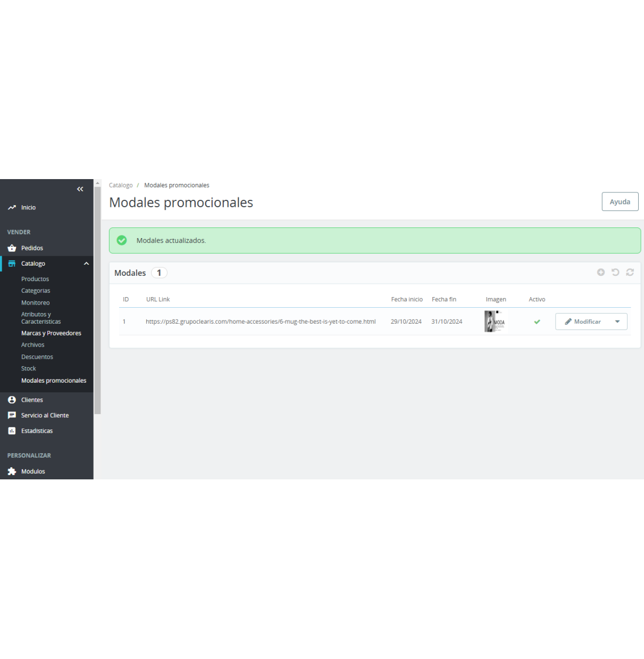Select the Inicio dashboard icon
This screenshot has height=659, width=644.
coord(12,207)
